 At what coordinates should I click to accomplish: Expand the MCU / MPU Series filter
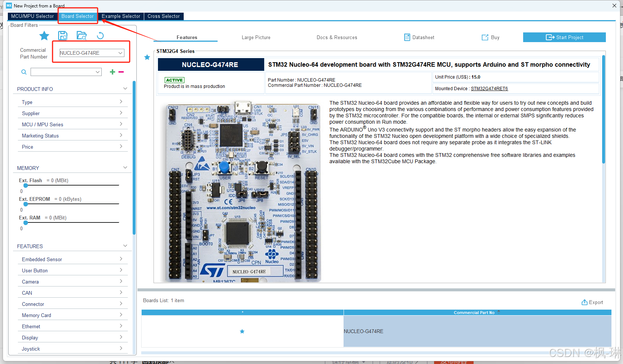121,124
